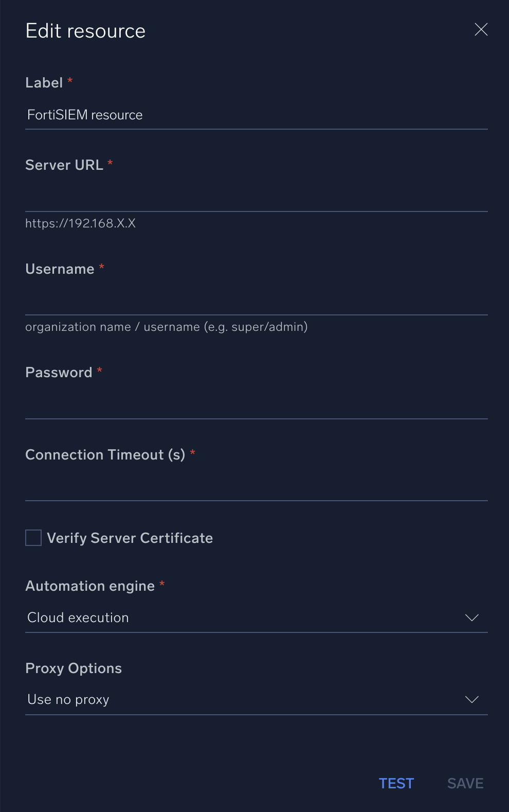This screenshot has width=509, height=812.
Task: Open the Use no proxy dropdown
Action: pos(246,699)
